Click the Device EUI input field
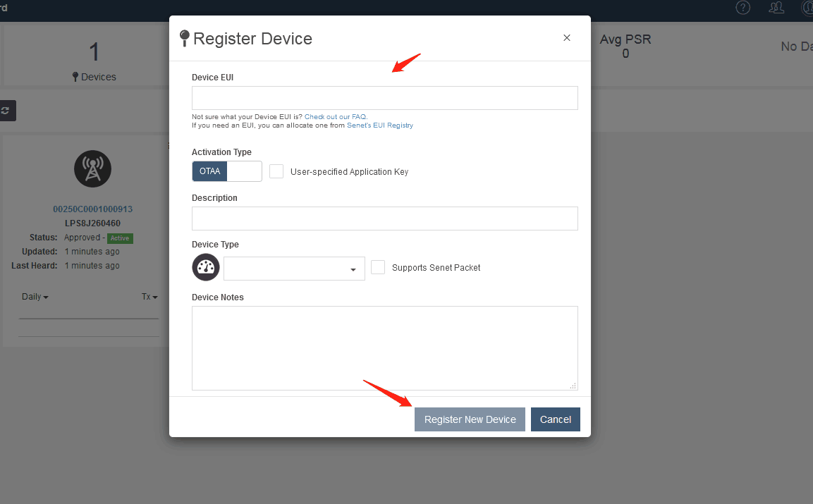Screen dimensions: 813x504 pyautogui.click(x=385, y=98)
